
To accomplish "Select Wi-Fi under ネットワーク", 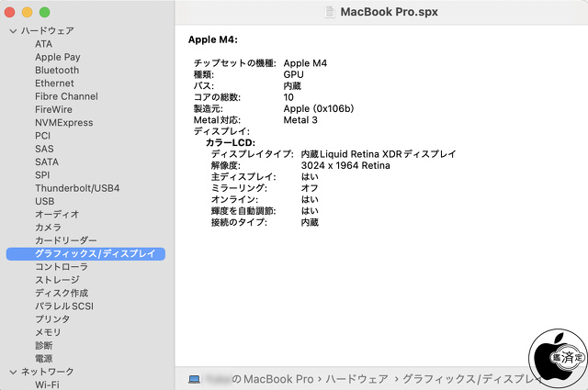I will pyautogui.click(x=48, y=385).
